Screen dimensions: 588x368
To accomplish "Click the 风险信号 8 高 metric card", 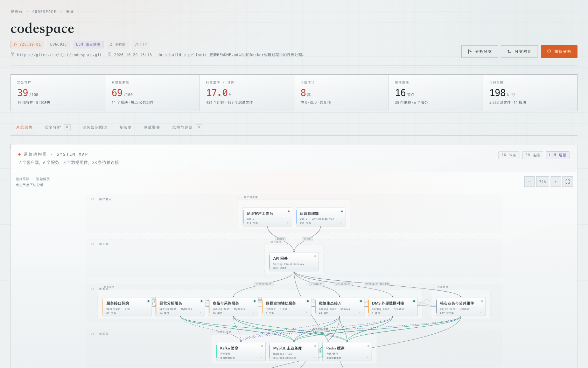I will pos(341,93).
